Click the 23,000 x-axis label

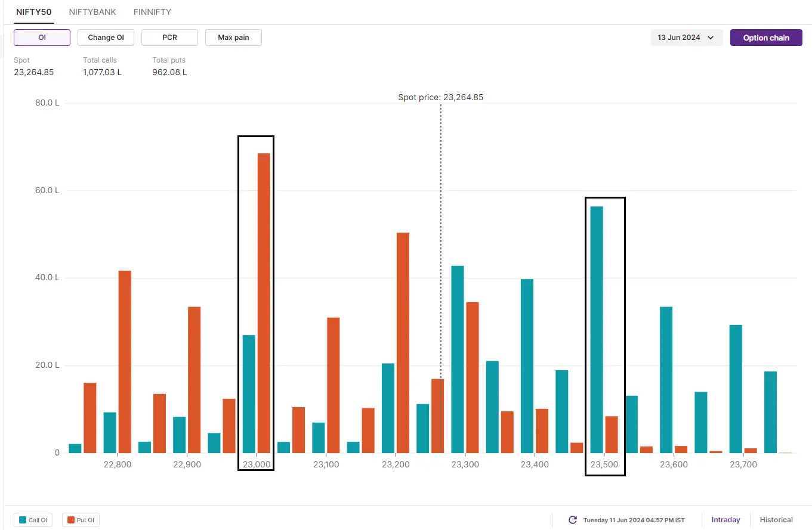click(257, 464)
